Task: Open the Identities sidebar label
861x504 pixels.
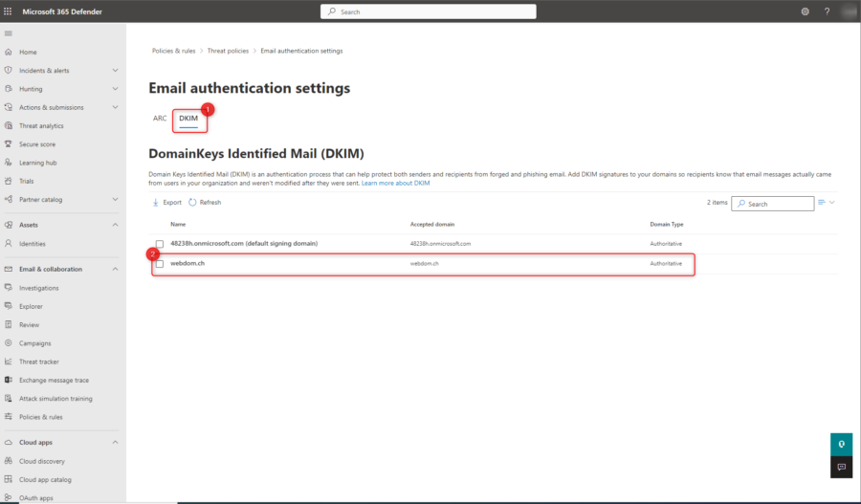Action: tap(33, 244)
